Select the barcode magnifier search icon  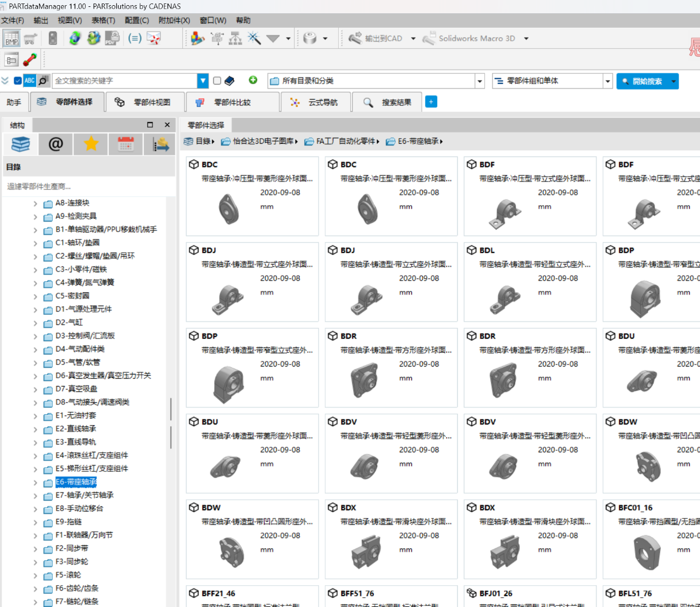[x=43, y=81]
